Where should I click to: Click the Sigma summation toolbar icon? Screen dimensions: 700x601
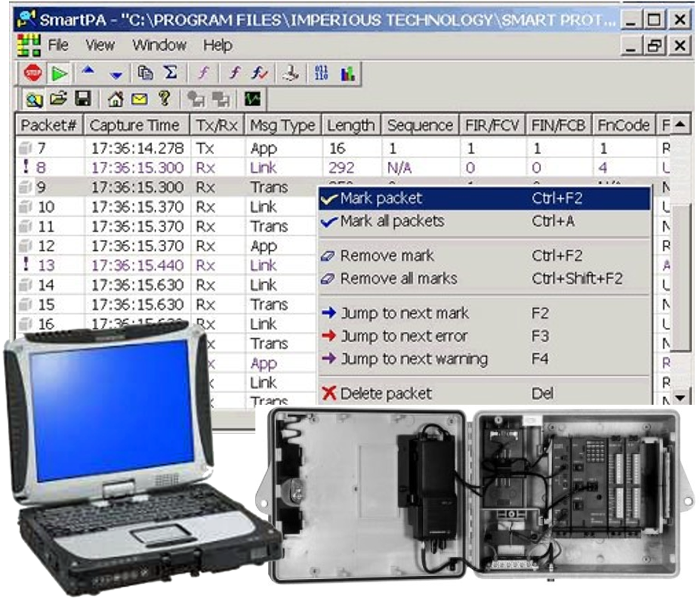click(x=171, y=73)
